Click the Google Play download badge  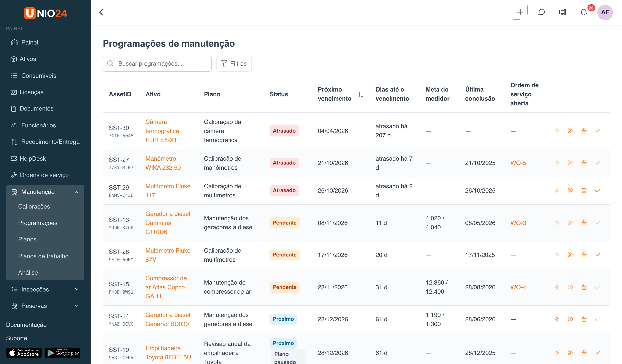[63, 353]
